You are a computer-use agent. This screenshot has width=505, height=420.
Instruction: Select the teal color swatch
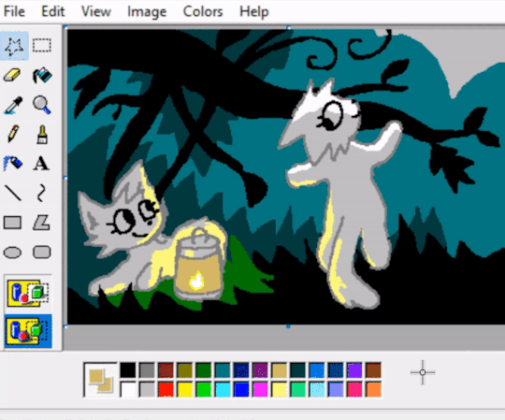click(223, 370)
